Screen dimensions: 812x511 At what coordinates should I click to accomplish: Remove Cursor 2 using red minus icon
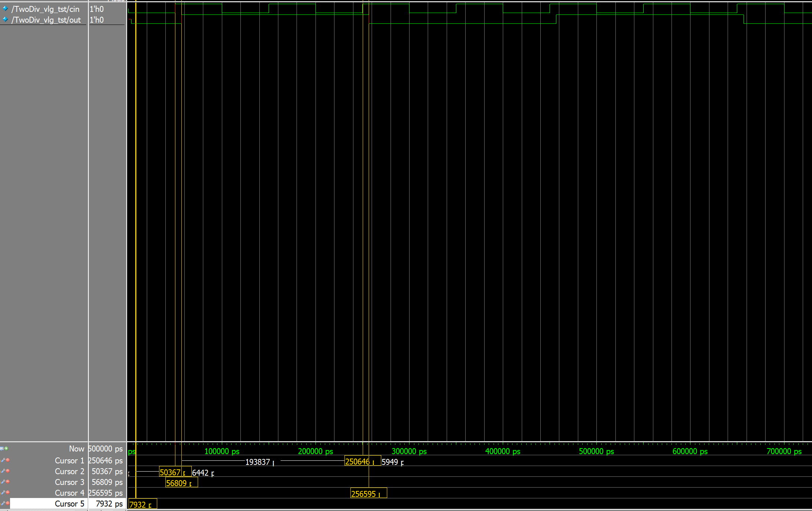tap(8, 471)
